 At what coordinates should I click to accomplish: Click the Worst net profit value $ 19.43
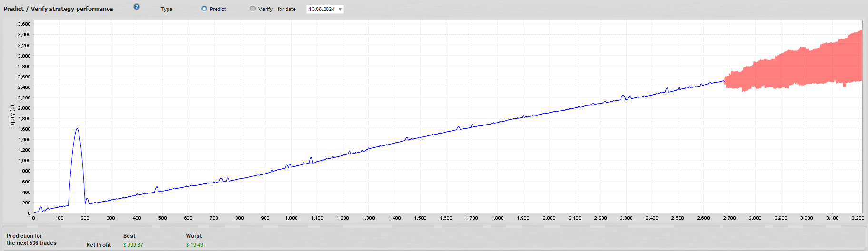[x=194, y=245]
